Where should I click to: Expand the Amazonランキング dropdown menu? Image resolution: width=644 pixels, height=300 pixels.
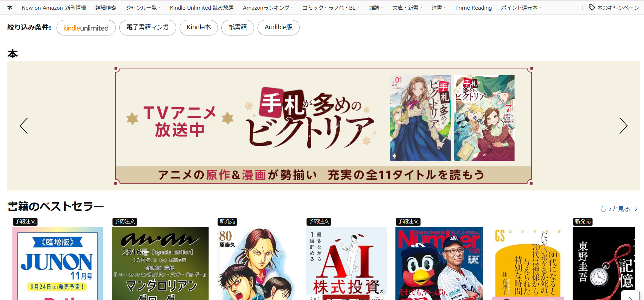pyautogui.click(x=268, y=8)
